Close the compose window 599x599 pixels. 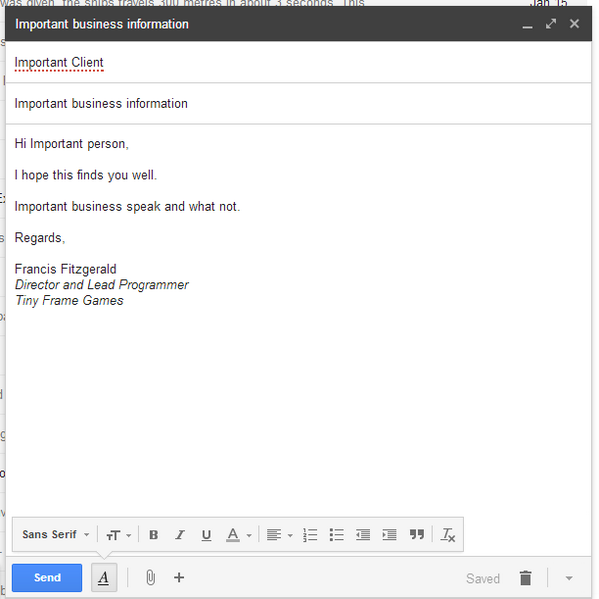[574, 24]
